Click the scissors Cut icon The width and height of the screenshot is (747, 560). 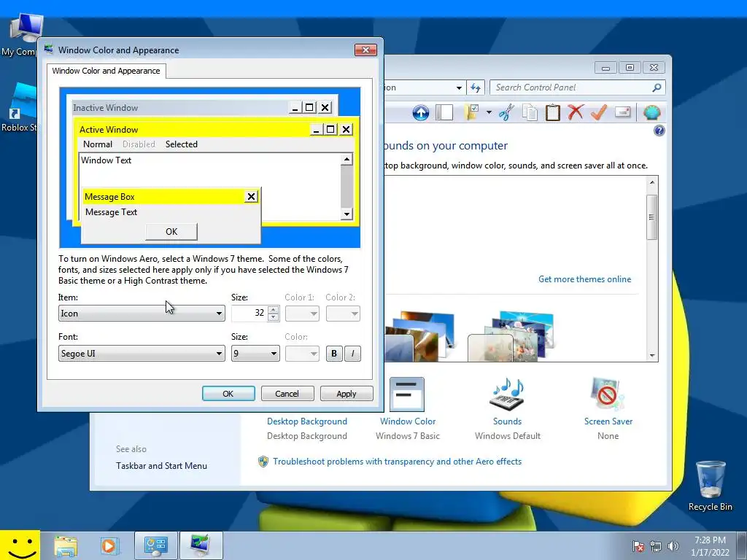(x=506, y=113)
